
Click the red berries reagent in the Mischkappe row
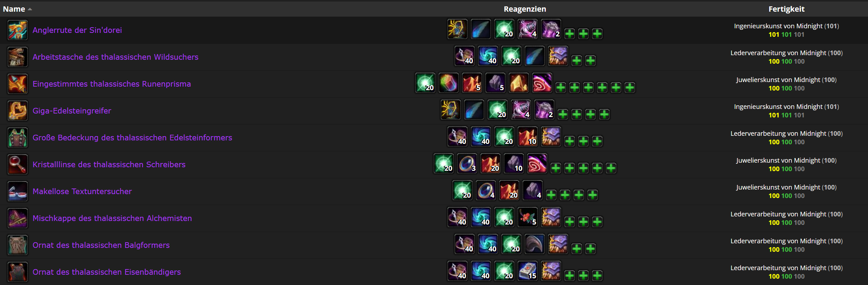click(528, 217)
